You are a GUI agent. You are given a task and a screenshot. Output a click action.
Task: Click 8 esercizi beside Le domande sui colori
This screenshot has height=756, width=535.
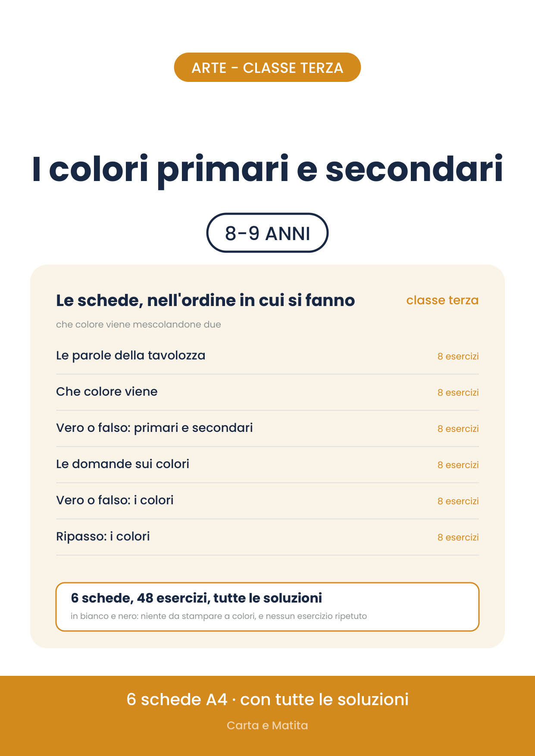tap(458, 465)
